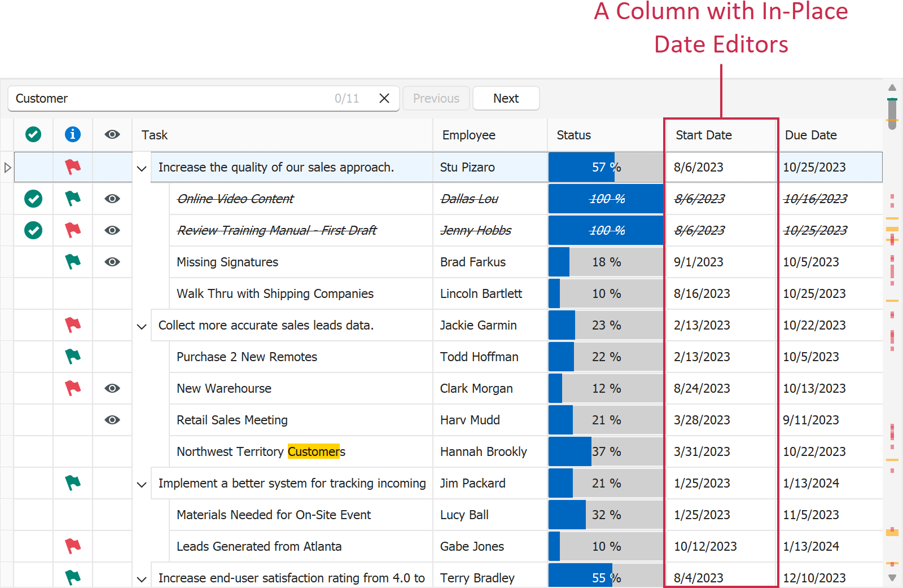The width and height of the screenshot is (903, 588).
Task: Click the 57 % progress bar for Stu Pizaro
Action: point(606,167)
